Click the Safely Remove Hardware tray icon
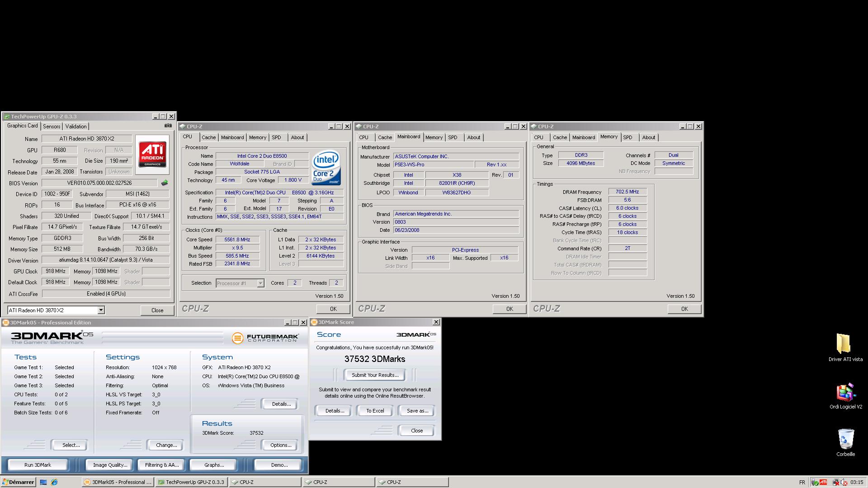The image size is (868, 488). click(x=815, y=482)
